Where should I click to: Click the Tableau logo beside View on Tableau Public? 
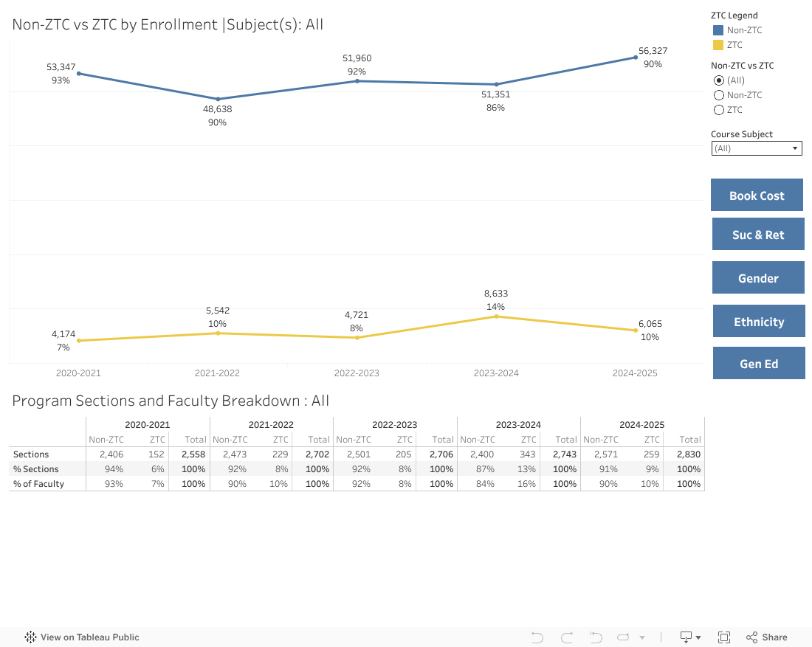pyautogui.click(x=30, y=637)
